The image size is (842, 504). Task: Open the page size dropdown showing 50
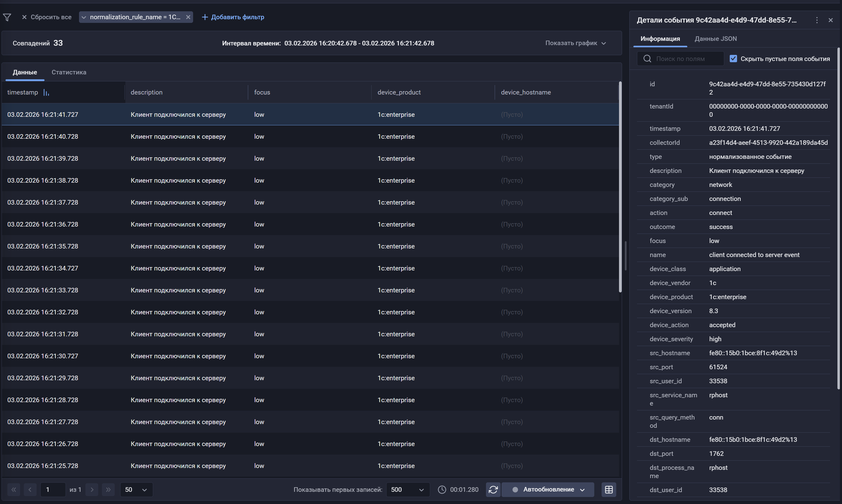(136, 489)
